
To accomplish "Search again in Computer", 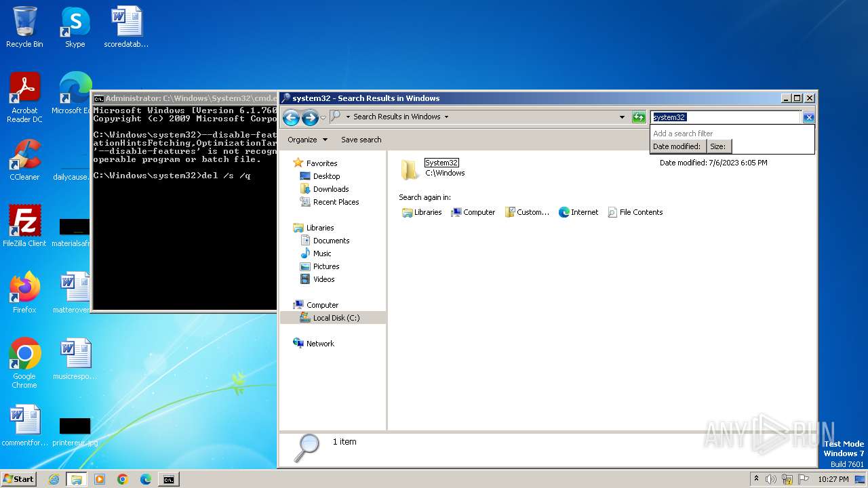I will [x=473, y=212].
